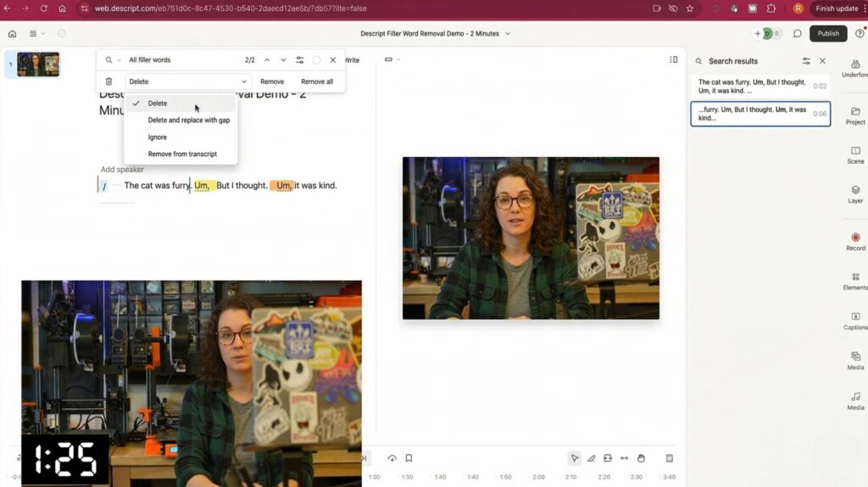The image size is (868, 487).
Task: Go to previous filler word match
Action: tap(267, 60)
